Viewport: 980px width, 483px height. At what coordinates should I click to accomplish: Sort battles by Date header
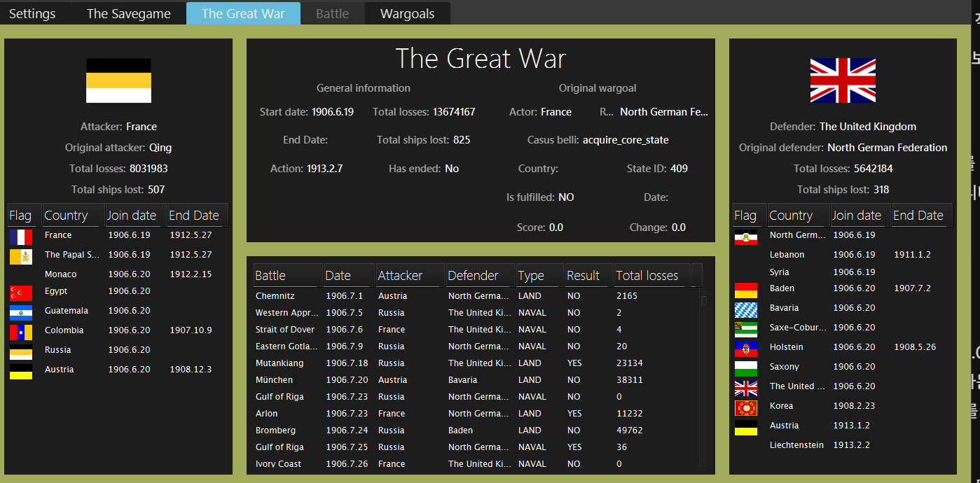tap(350, 276)
